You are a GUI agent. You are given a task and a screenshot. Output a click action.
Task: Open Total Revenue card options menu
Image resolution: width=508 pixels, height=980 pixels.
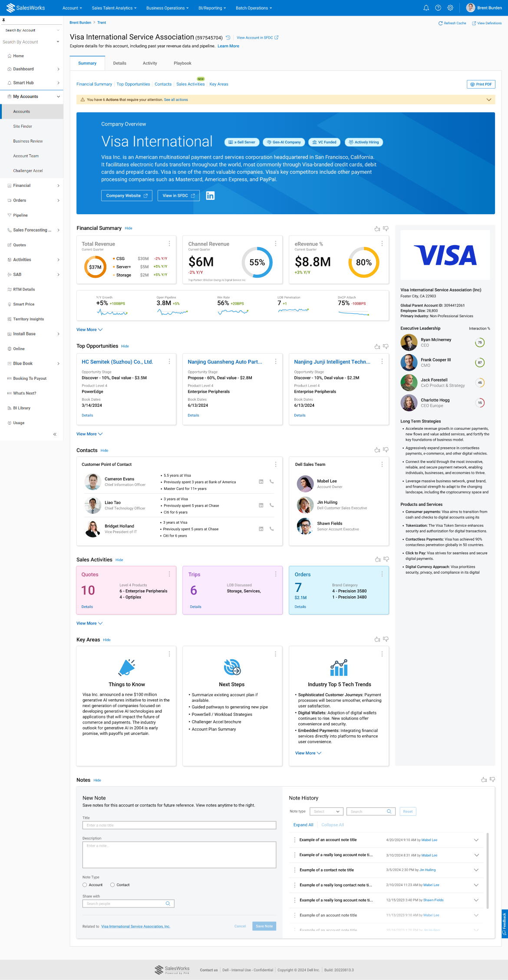click(169, 244)
